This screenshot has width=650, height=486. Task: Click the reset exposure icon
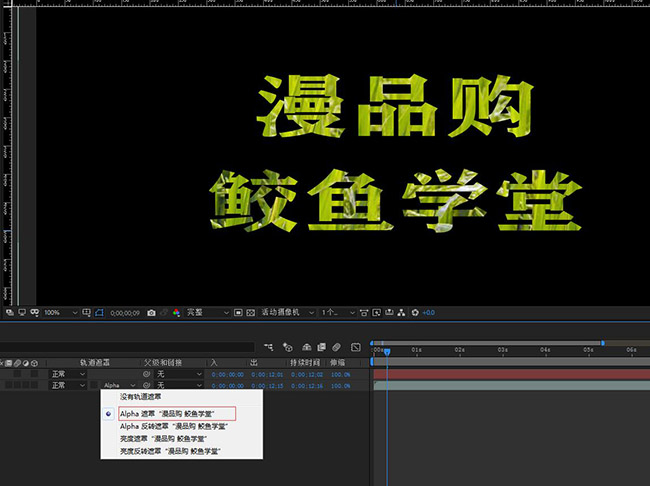point(415,313)
